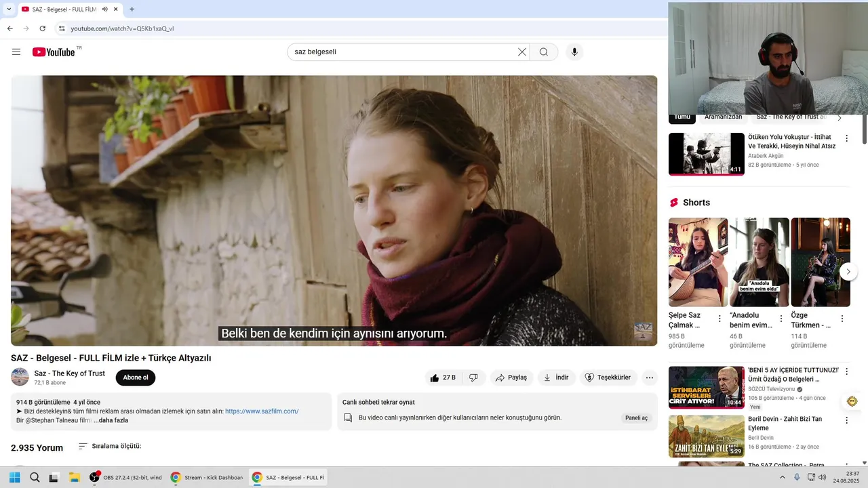868x488 pixels.
Task: Expand description with ...daha fazla
Action: 111,420
